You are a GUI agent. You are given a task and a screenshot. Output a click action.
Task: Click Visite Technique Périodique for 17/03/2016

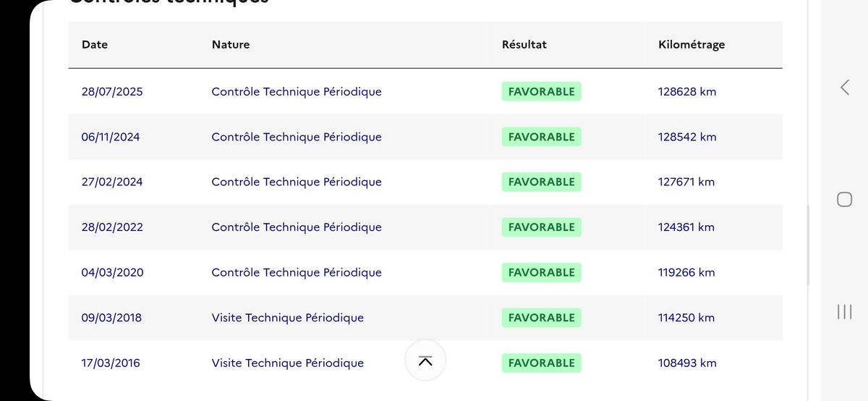pyautogui.click(x=288, y=363)
